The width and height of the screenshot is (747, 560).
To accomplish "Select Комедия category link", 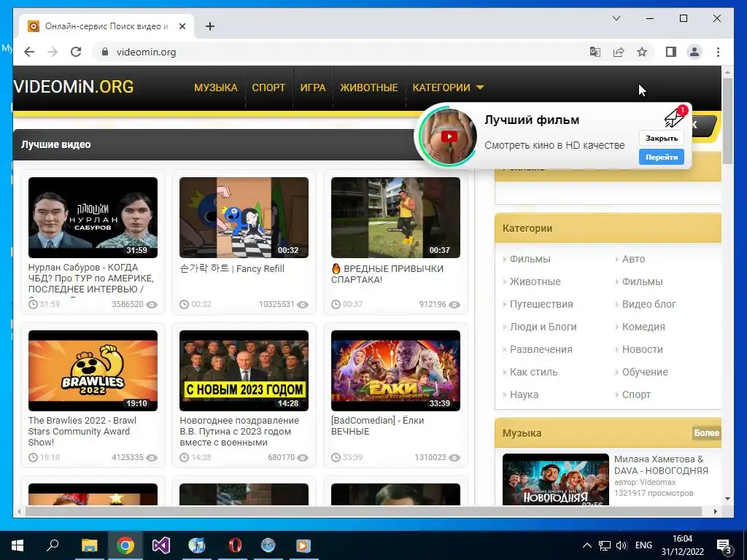I will (x=643, y=327).
